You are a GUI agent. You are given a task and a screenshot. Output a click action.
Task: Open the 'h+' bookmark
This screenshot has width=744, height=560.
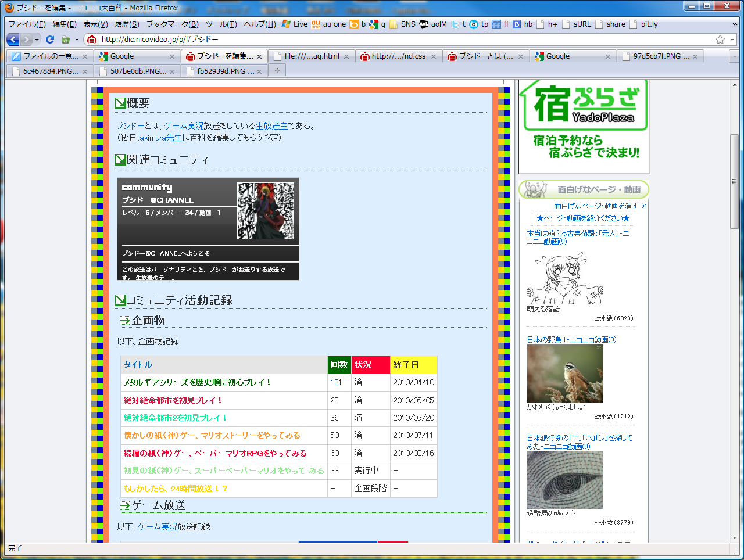(547, 24)
